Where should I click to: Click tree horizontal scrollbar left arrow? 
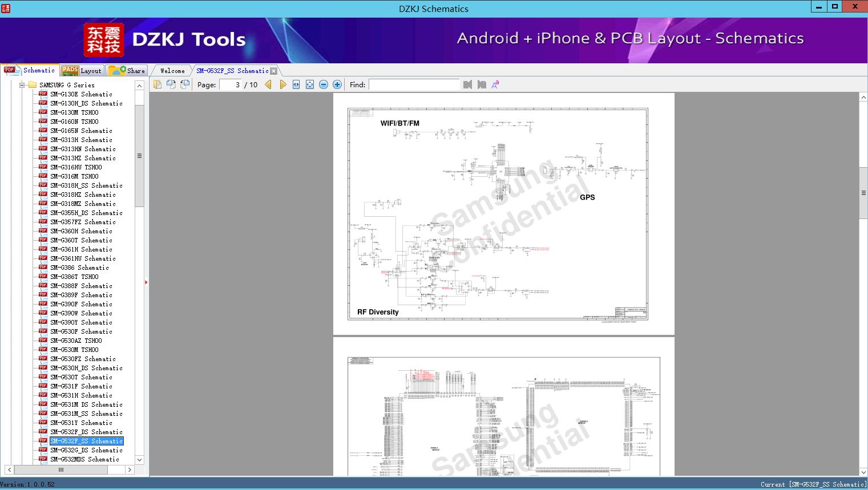[10, 469]
